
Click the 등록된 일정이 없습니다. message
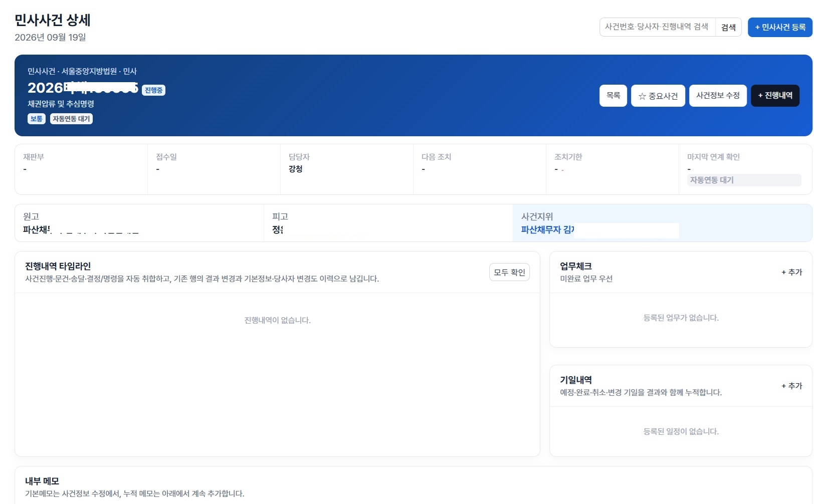(681, 431)
